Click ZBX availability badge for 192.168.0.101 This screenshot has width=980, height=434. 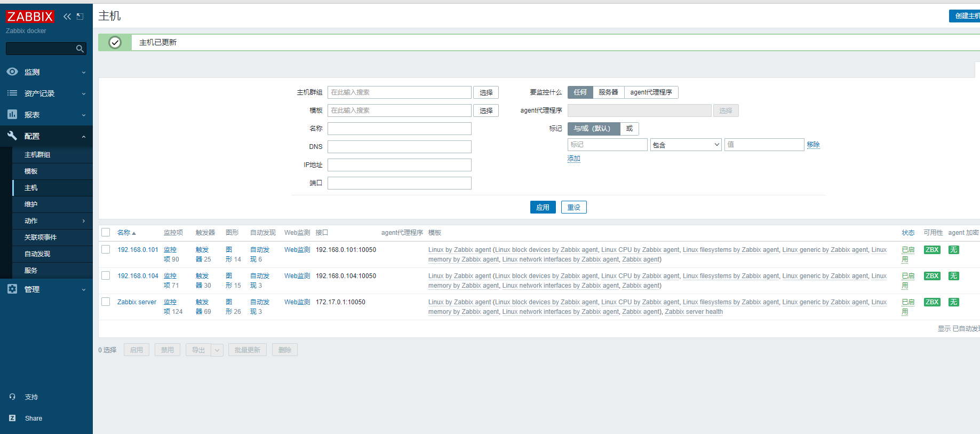click(x=932, y=250)
